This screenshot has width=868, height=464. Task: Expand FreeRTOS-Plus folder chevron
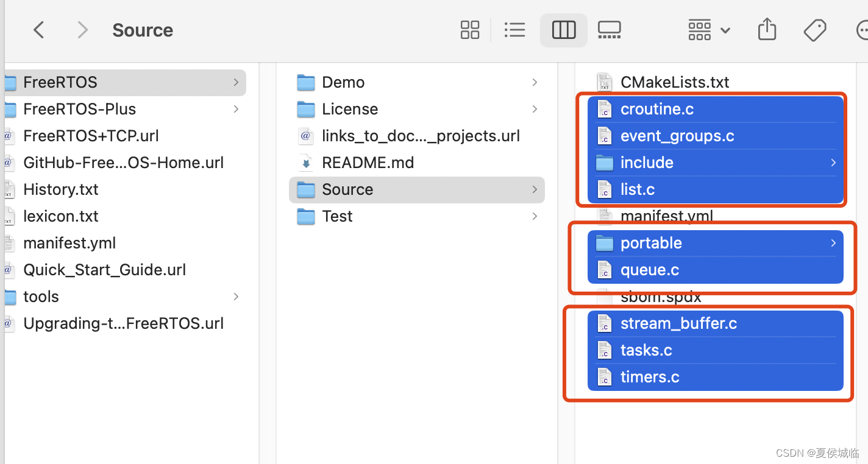236,109
